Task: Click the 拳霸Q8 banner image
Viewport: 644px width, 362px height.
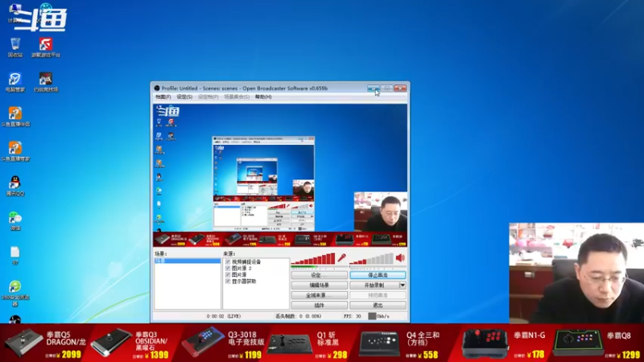Action: 578,343
